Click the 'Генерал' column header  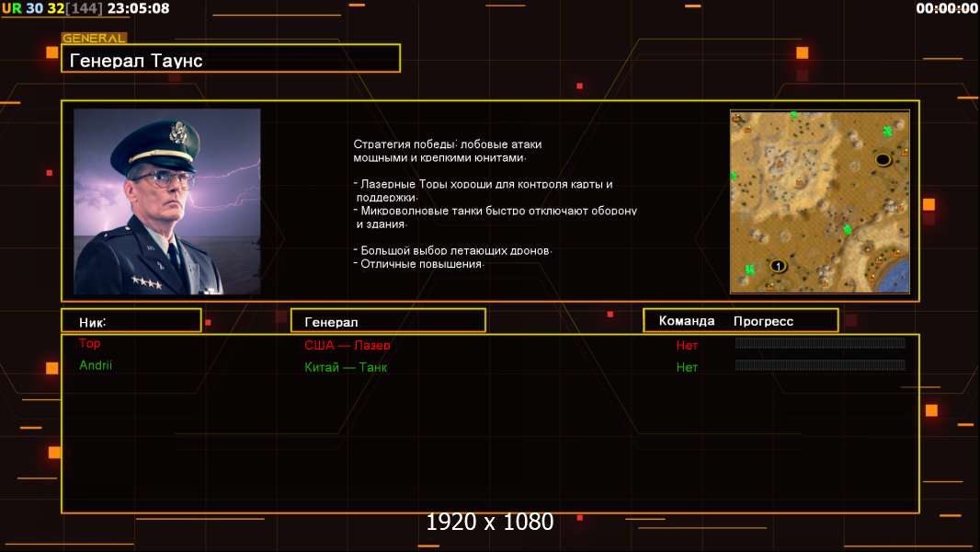(x=388, y=321)
